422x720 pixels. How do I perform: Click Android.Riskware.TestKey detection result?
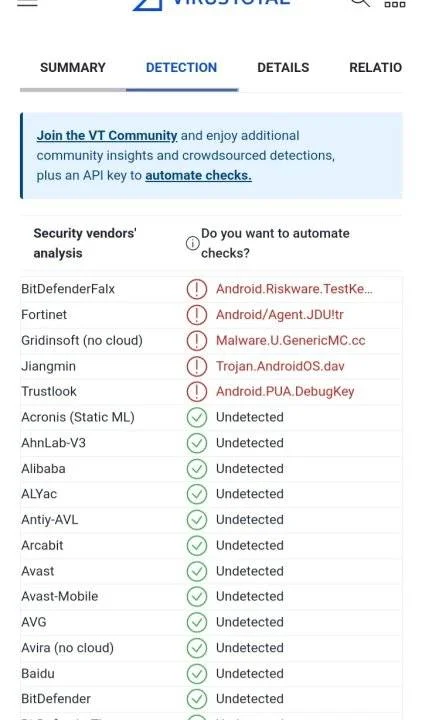point(294,289)
